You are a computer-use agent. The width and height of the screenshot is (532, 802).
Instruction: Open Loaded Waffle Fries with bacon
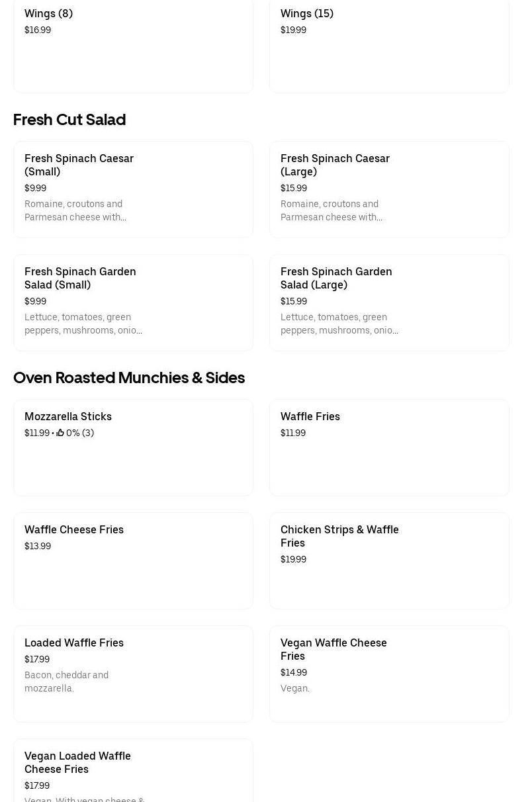tap(133, 674)
